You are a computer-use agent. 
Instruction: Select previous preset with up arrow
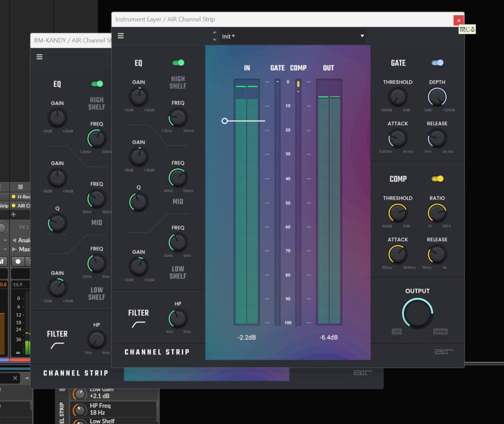pos(214,32)
